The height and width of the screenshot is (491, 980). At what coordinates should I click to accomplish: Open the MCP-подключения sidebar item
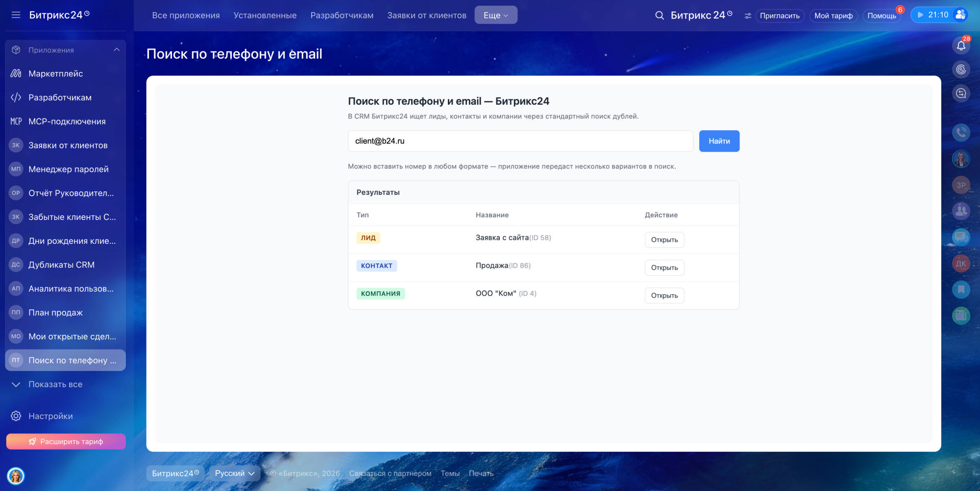coord(65,121)
